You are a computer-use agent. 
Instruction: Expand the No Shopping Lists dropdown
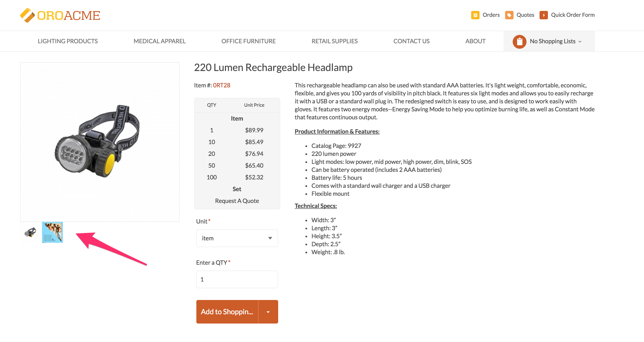pyautogui.click(x=555, y=41)
